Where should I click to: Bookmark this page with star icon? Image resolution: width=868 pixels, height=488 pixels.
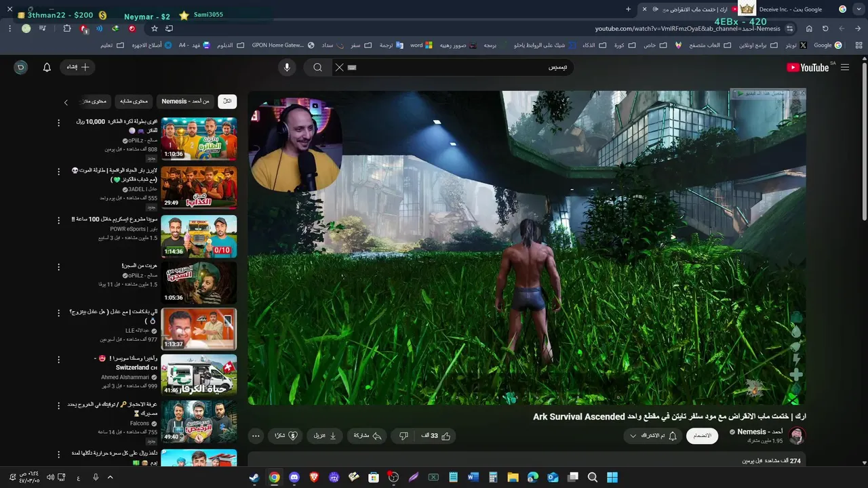(x=155, y=28)
